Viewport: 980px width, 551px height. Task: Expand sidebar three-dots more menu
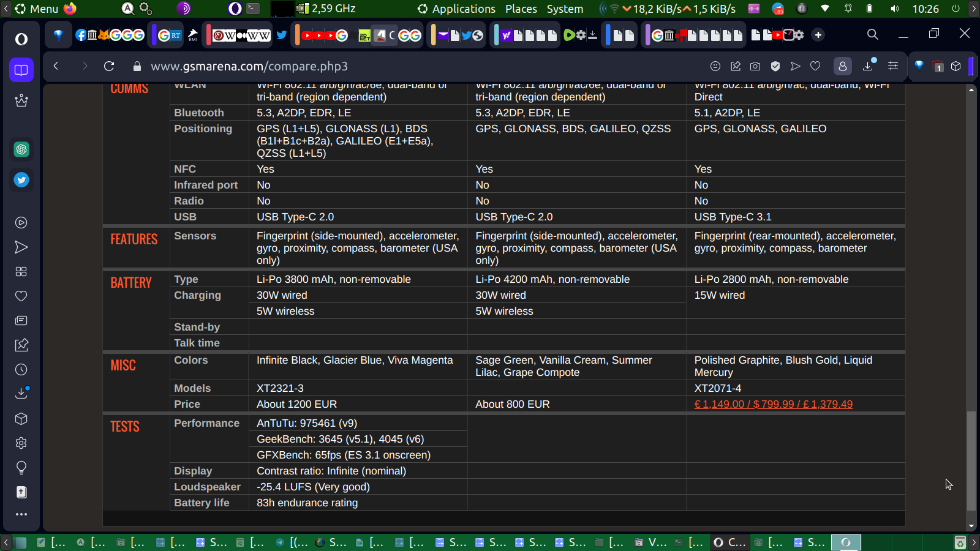click(21, 514)
